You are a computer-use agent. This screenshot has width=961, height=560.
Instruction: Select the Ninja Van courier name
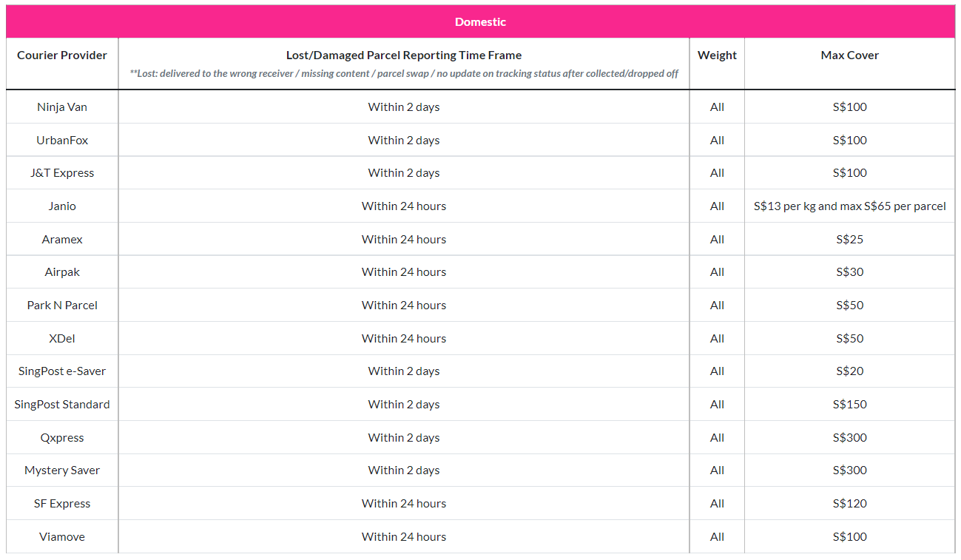point(62,107)
